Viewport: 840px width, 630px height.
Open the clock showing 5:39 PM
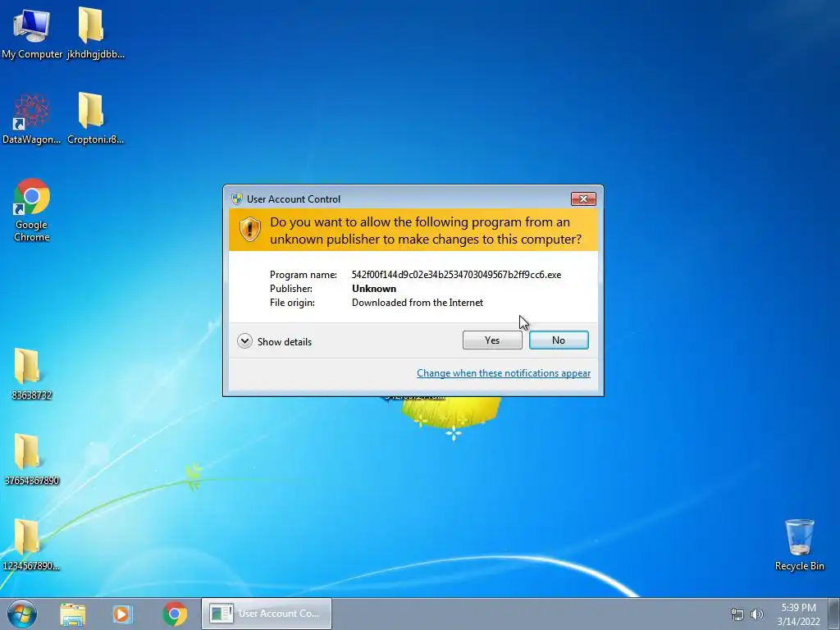point(798,614)
